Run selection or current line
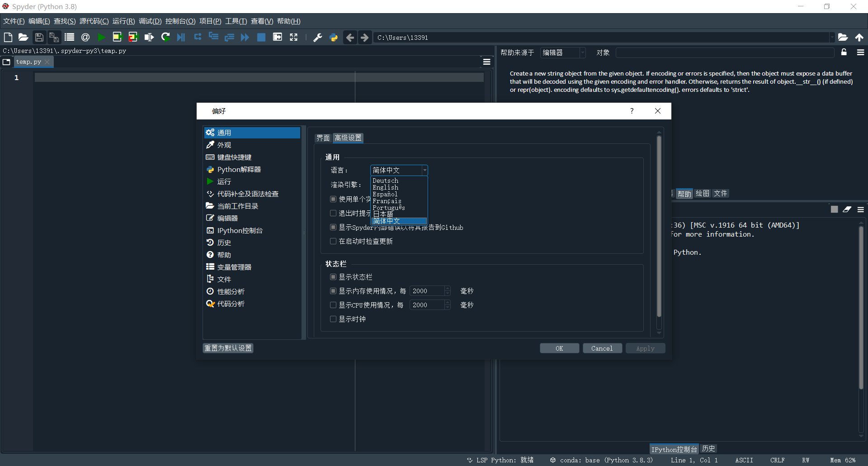868x466 pixels. (149, 37)
